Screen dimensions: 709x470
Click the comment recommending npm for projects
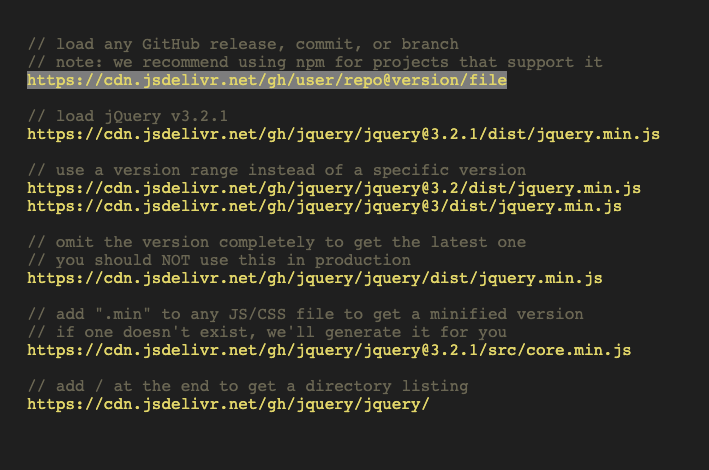(315, 62)
